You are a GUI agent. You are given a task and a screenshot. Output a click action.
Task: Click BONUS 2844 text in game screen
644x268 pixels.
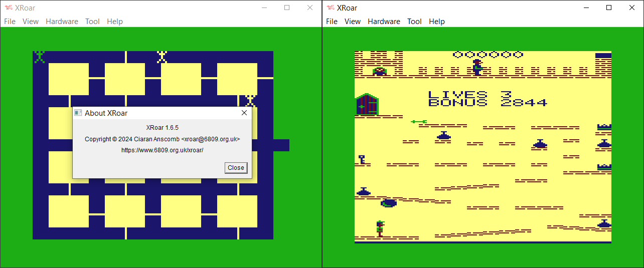[x=488, y=102]
